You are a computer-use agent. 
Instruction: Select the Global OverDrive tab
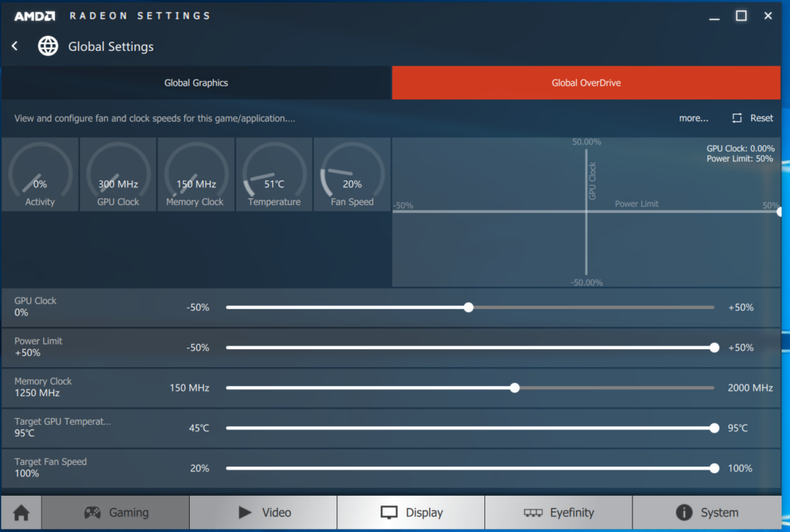point(586,82)
